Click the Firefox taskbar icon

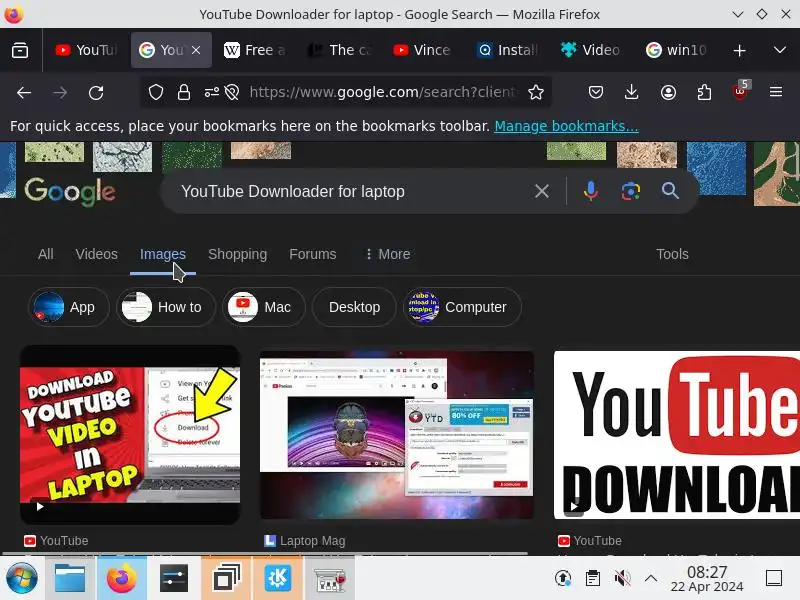pos(121,579)
